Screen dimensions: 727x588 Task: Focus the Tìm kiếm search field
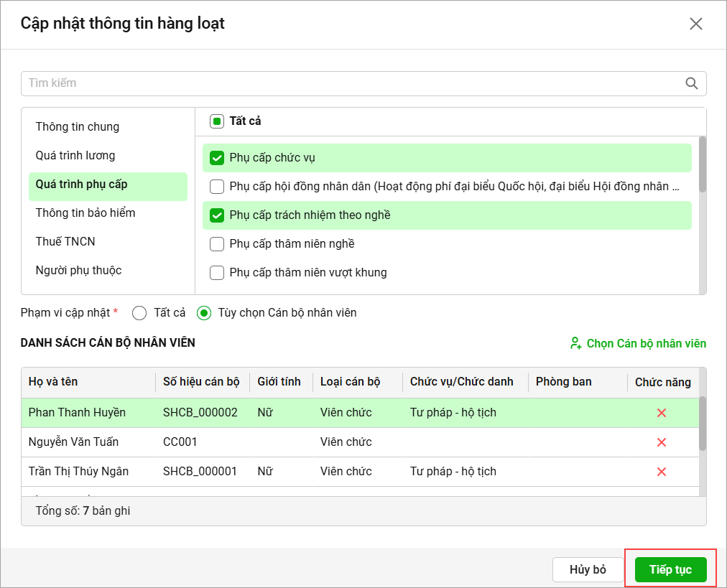tap(352, 83)
